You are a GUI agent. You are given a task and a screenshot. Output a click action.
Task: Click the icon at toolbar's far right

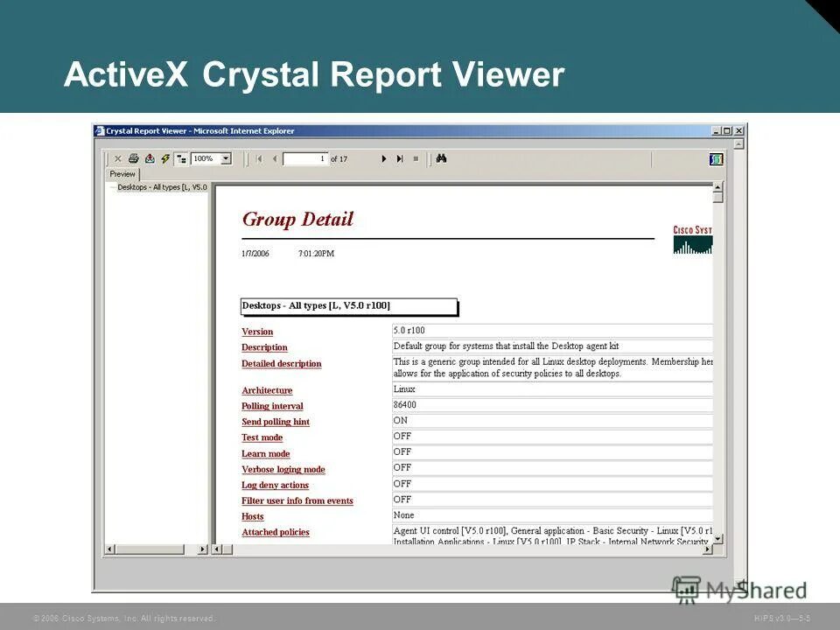click(x=716, y=158)
